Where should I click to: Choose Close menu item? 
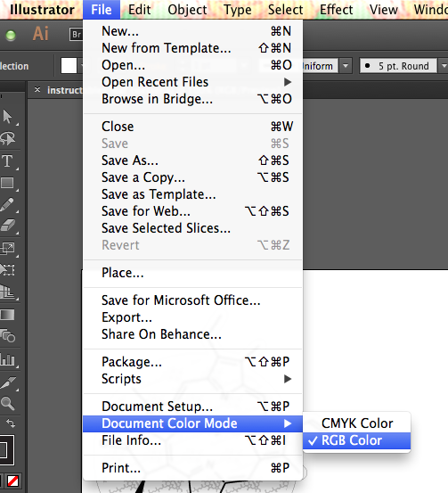192,127
